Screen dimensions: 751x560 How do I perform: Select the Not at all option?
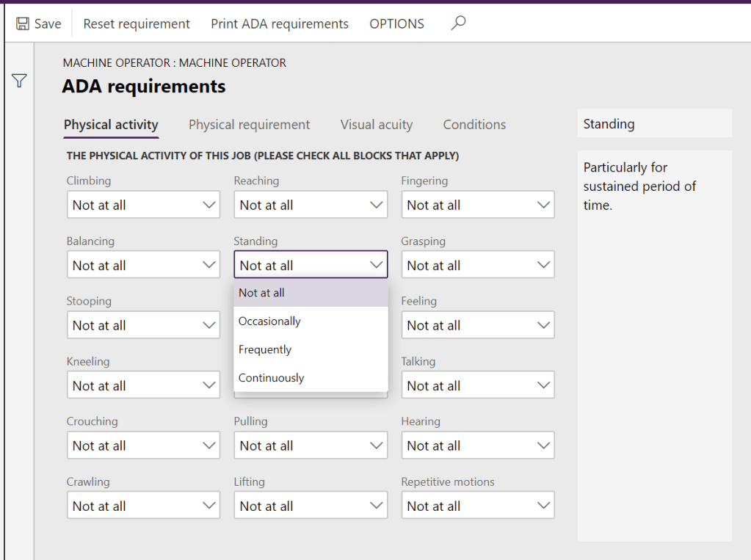(261, 293)
